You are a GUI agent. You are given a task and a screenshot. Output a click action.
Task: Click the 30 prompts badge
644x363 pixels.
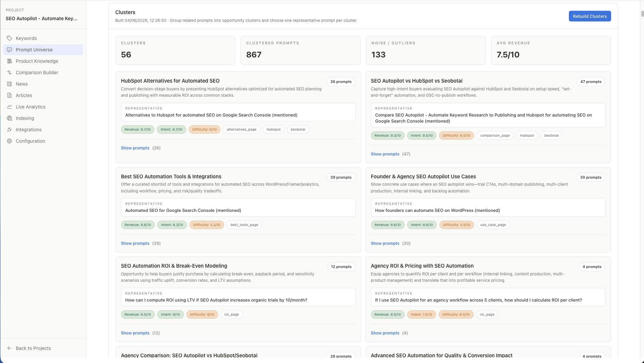tap(591, 177)
